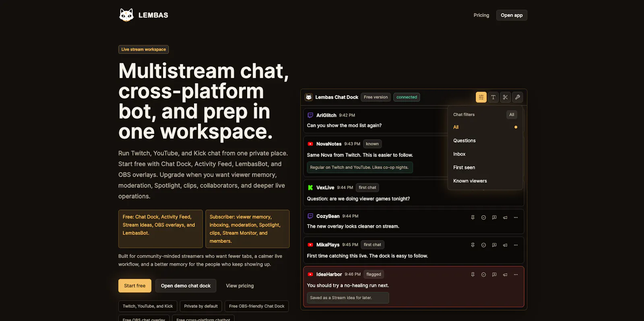Select the All chat filter
644x321 pixels.
tap(485, 127)
